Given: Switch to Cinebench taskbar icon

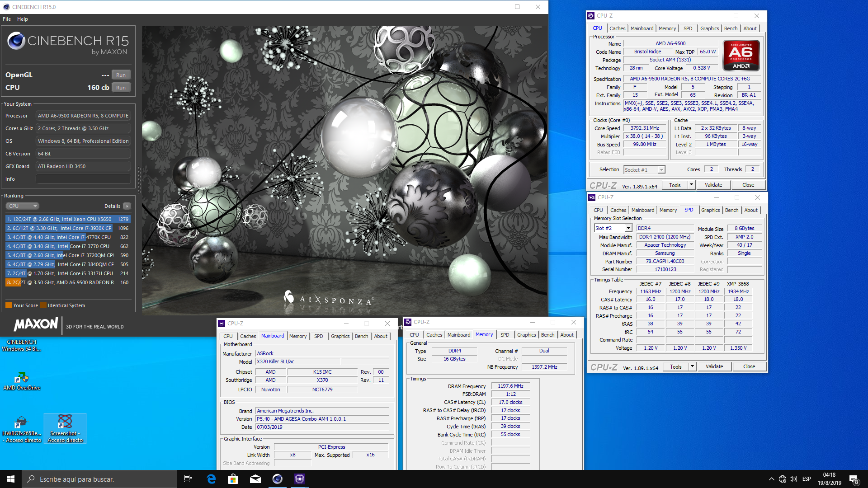Looking at the screenshot, I should (x=278, y=479).
